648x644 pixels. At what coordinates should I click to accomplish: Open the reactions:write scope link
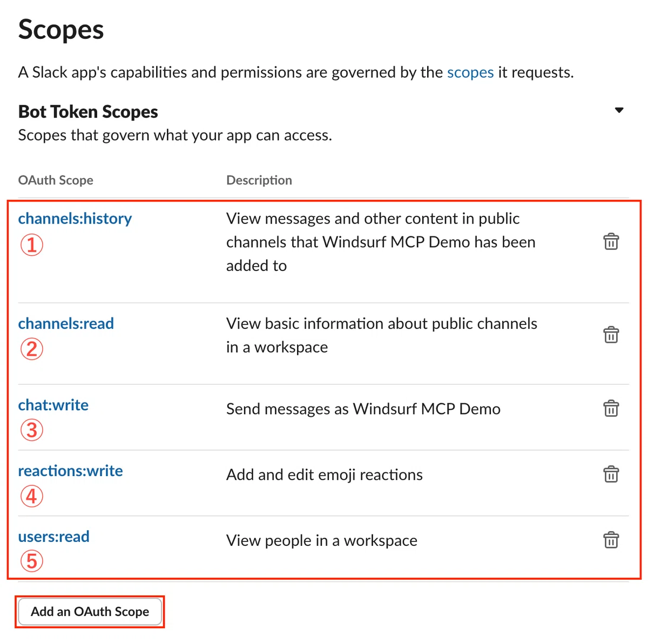[x=71, y=471]
